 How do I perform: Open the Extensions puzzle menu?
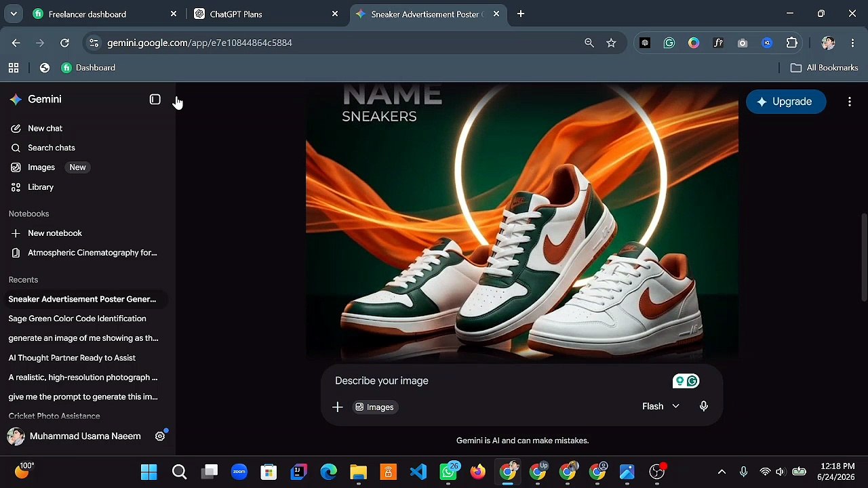click(792, 43)
